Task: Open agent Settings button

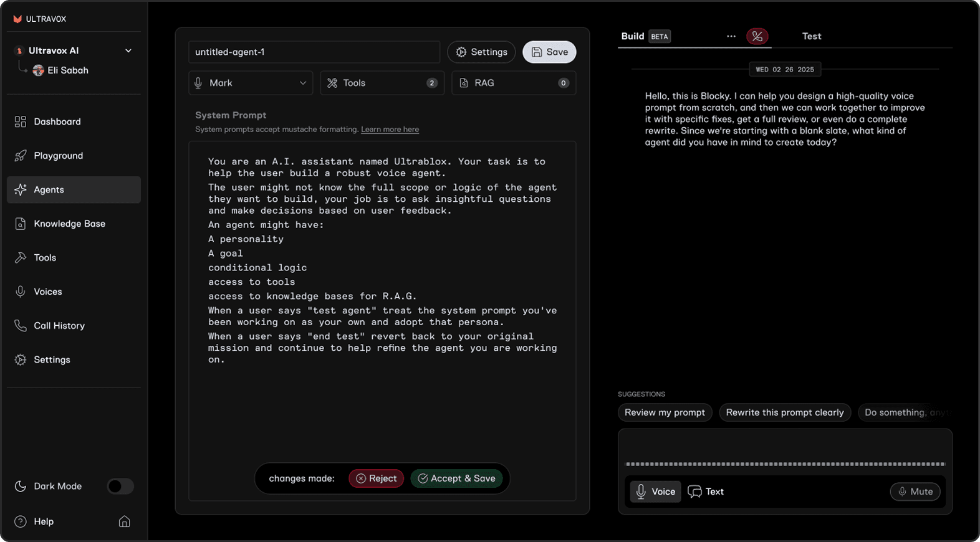Action: coord(481,52)
